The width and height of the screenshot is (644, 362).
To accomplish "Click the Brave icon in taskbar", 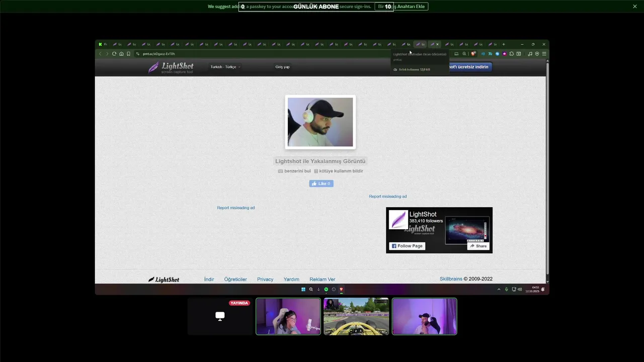I will click(341, 290).
